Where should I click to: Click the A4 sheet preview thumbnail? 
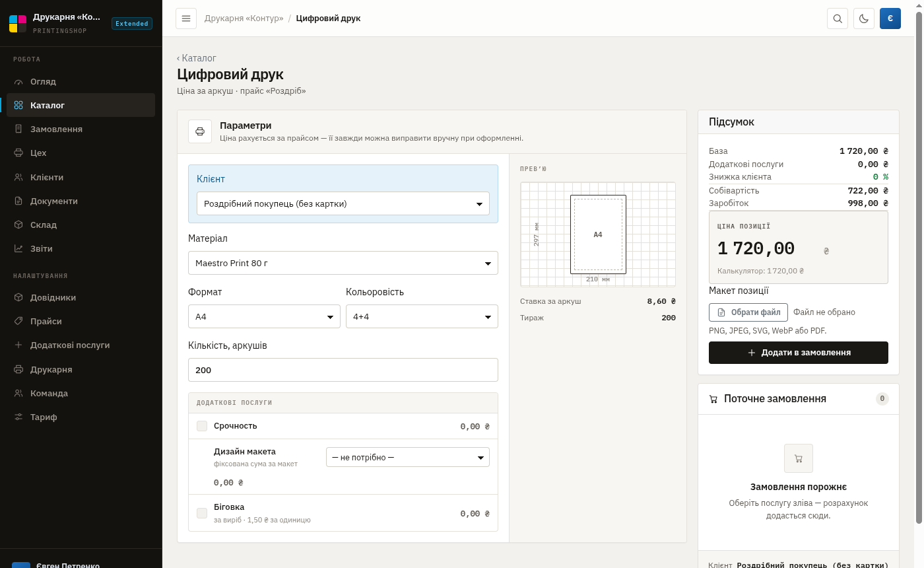click(598, 234)
